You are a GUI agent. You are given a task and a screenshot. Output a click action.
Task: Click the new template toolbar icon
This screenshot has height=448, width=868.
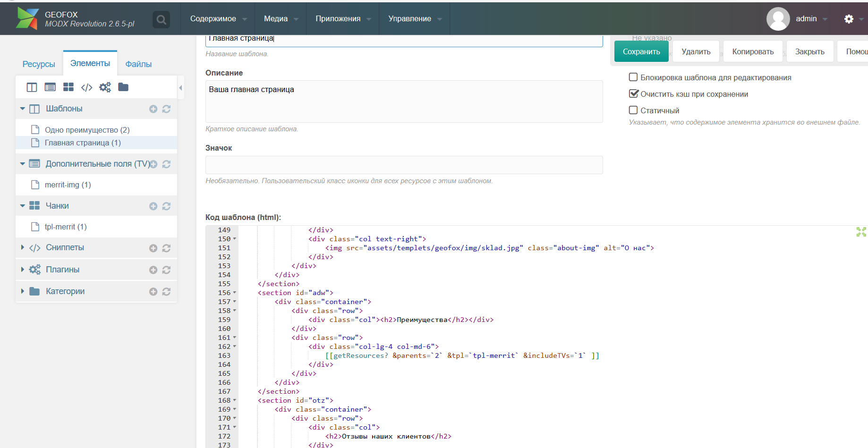[x=32, y=87]
